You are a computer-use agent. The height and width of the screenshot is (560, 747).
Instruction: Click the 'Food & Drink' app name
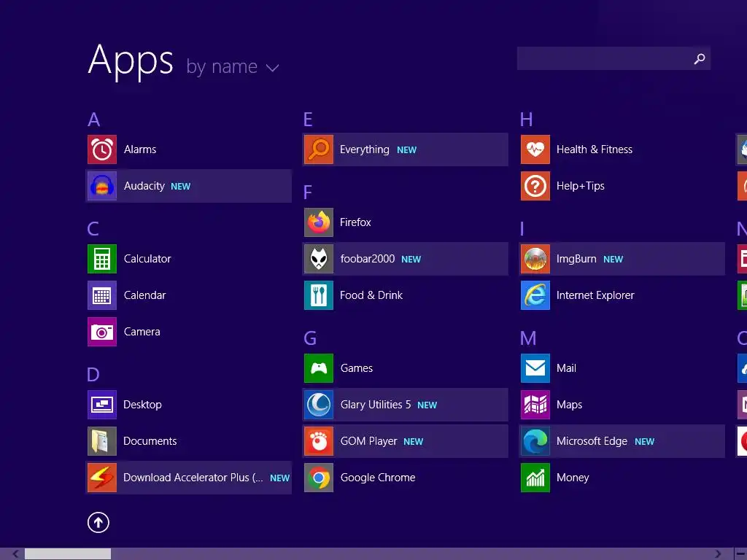coord(371,295)
